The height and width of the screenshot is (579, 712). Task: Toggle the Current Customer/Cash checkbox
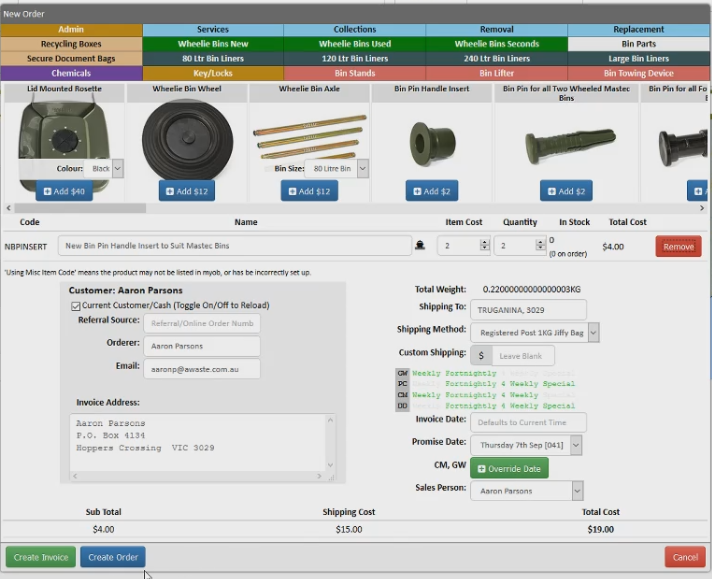(x=76, y=306)
